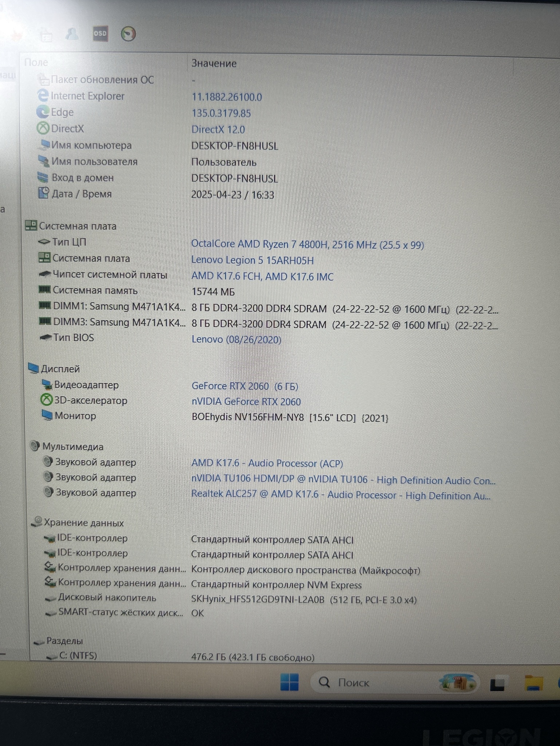Screen dimensions: 560x746
Task: Click the chip icon beside Тип BIOS
Action: pos(46,337)
